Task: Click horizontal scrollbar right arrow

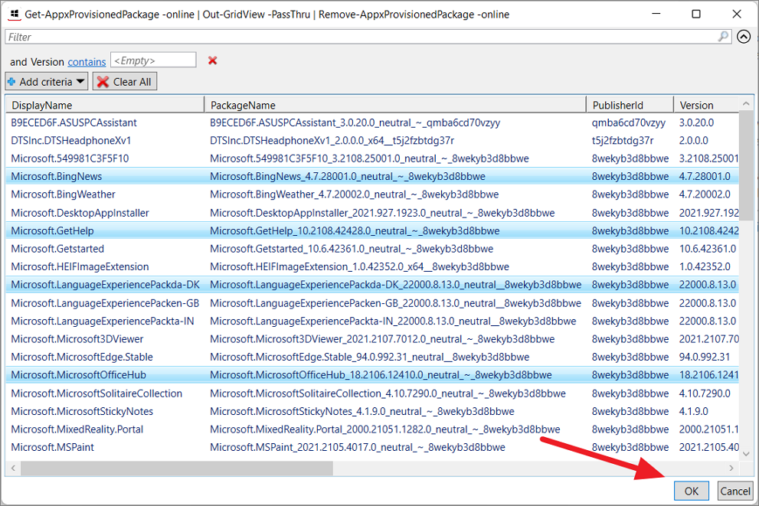Action: pos(731,468)
